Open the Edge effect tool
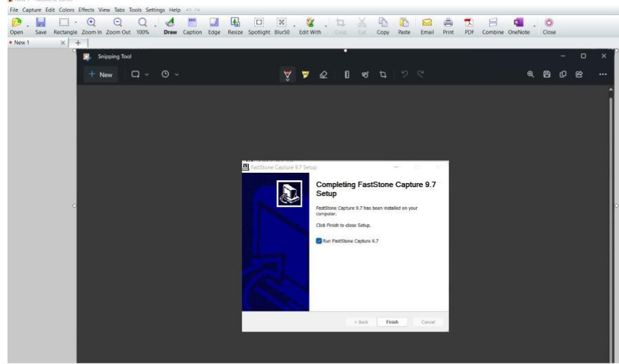This screenshot has width=619, height=364. [214, 23]
